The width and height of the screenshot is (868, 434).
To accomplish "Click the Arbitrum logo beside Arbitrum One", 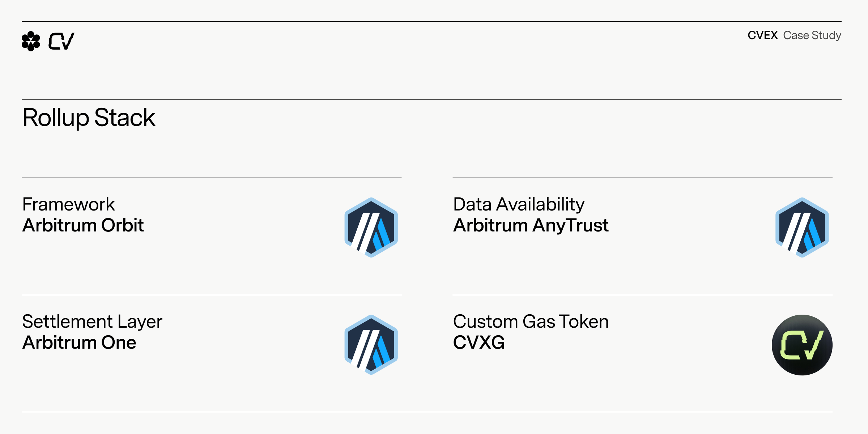I will pyautogui.click(x=371, y=345).
